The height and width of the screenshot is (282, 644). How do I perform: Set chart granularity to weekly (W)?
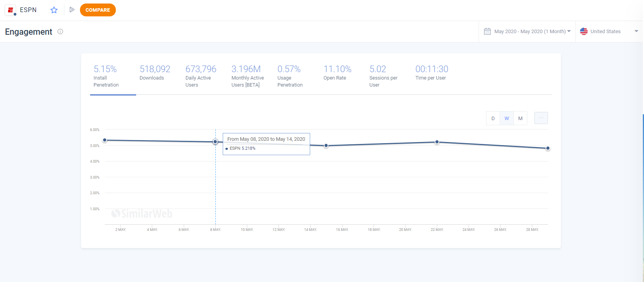[x=507, y=118]
